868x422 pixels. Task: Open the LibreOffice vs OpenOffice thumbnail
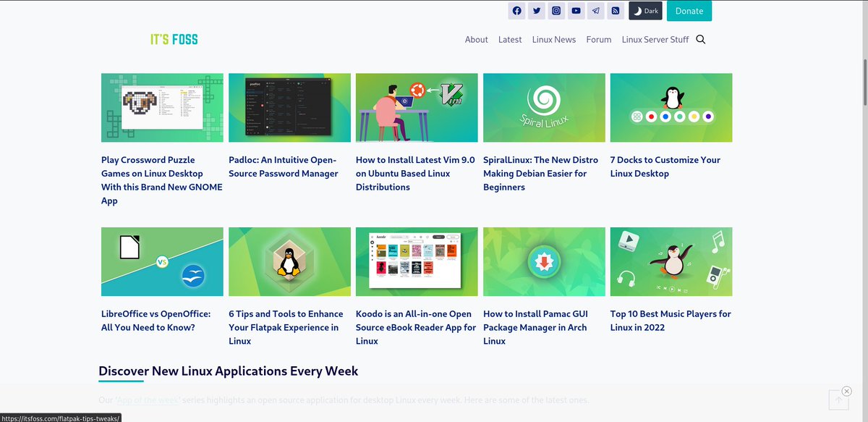[x=162, y=261]
